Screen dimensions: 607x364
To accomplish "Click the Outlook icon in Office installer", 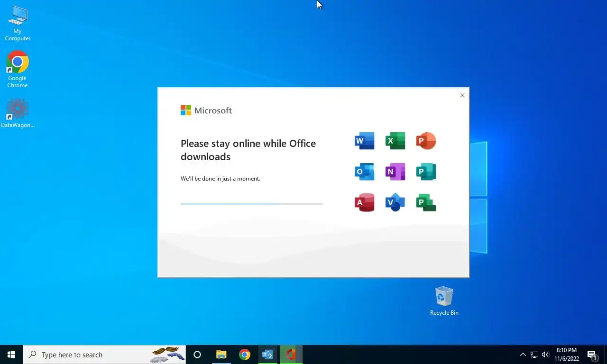I will coord(364,172).
